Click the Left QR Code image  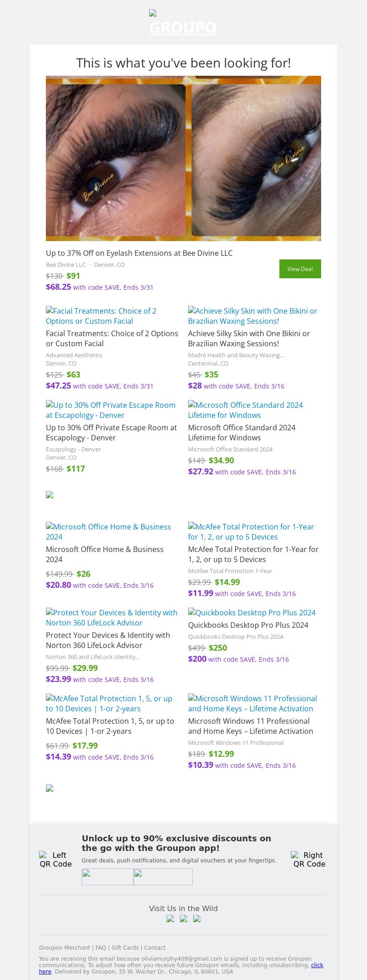pos(56,859)
